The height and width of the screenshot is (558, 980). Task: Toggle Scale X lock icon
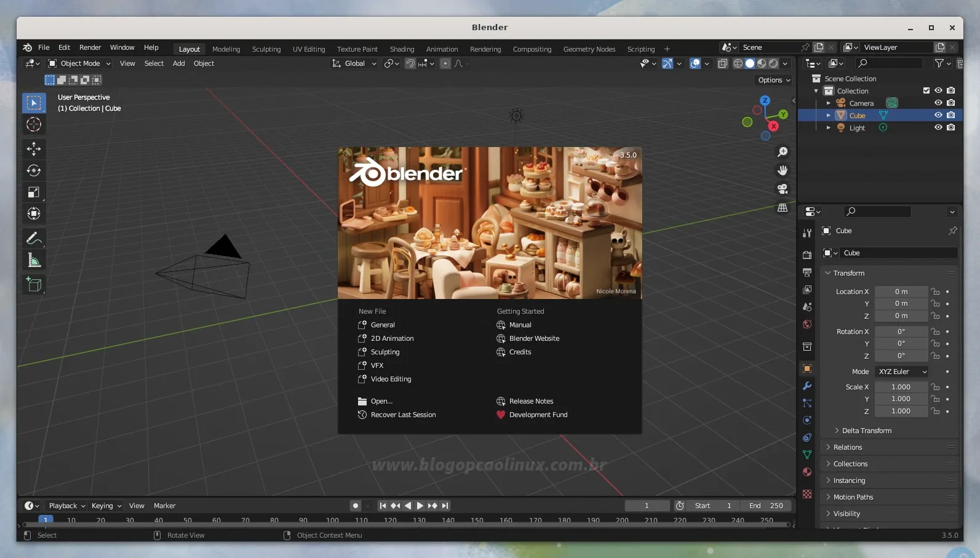pos(935,387)
